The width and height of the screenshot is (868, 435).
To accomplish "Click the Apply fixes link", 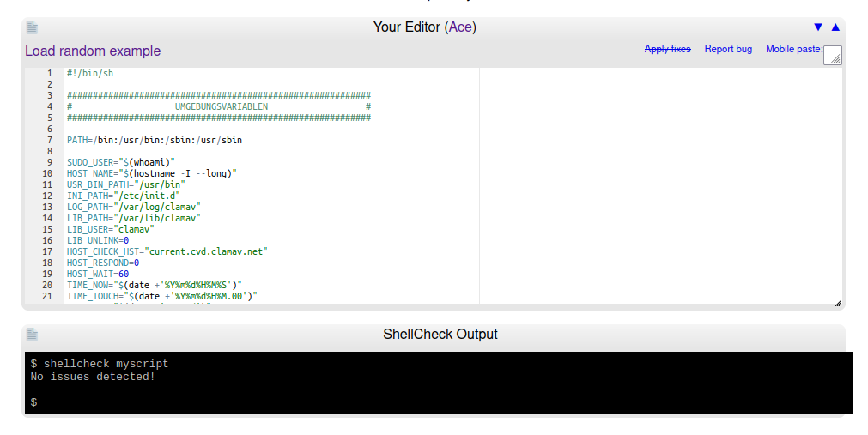I will click(x=668, y=49).
